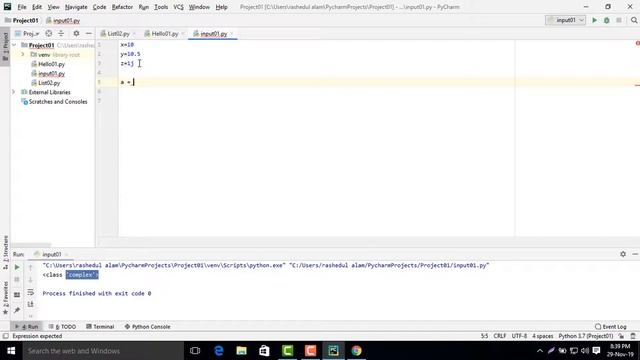This screenshot has height=360, width=640.
Task: Rerun input01 from Run panel
Action: tap(17, 267)
